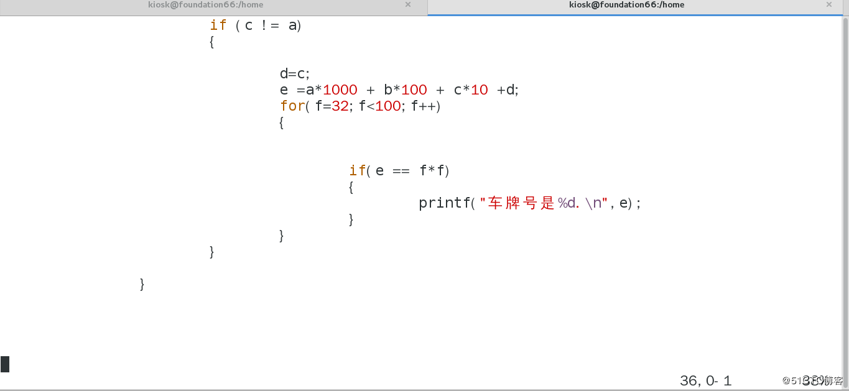Click the opening brace under 'if ( c != a)'
Viewport: 849px width, 391px height.
pyautogui.click(x=212, y=42)
